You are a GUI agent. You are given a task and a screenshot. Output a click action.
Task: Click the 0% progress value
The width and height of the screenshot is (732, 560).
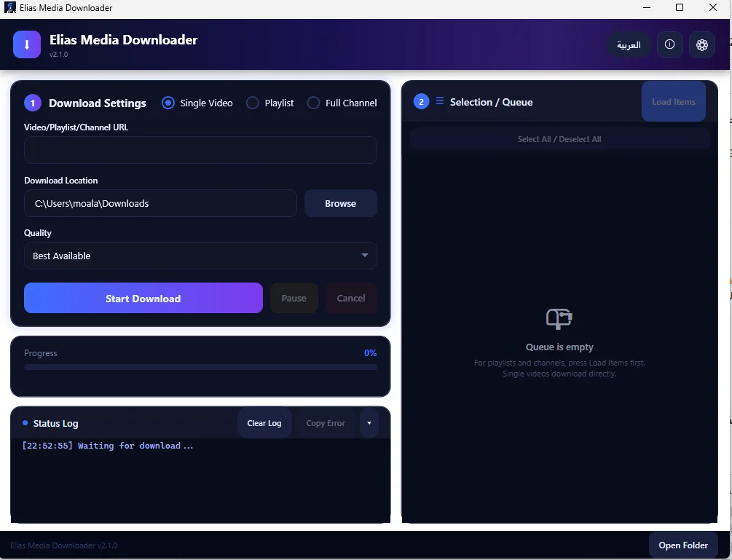pyautogui.click(x=370, y=352)
